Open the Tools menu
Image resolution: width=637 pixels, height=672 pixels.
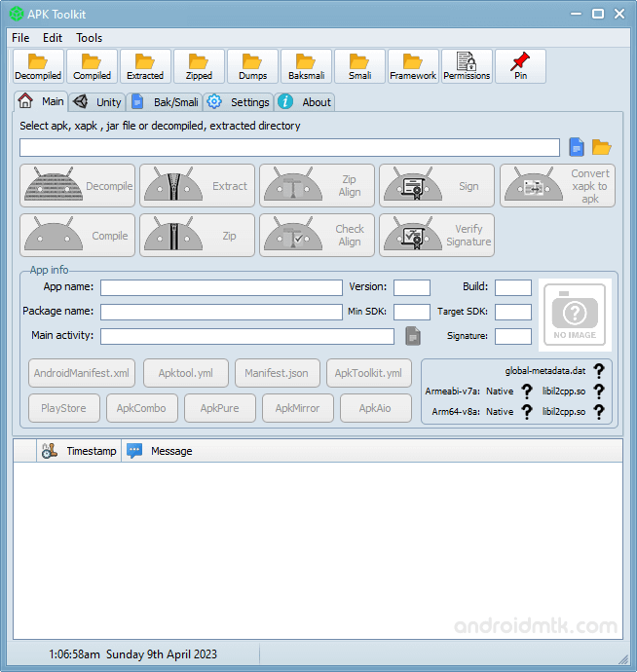[x=89, y=38]
